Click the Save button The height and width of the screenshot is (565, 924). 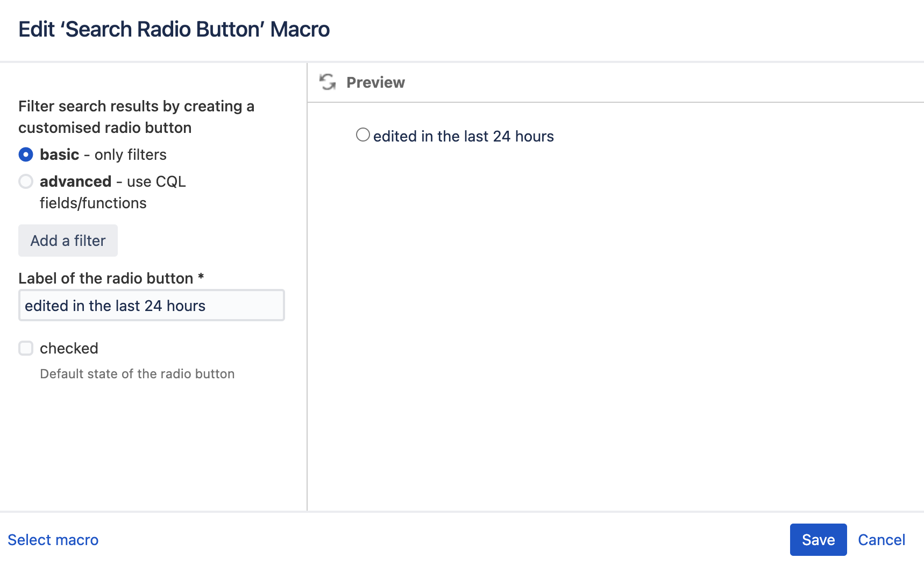pos(818,540)
